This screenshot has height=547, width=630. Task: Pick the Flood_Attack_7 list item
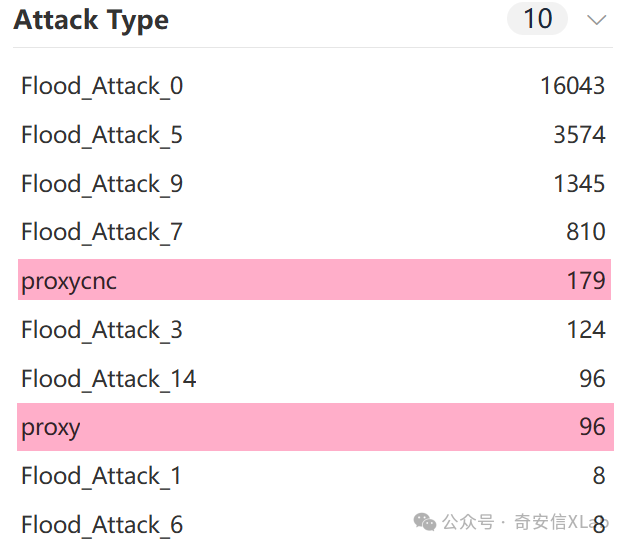[x=314, y=232]
